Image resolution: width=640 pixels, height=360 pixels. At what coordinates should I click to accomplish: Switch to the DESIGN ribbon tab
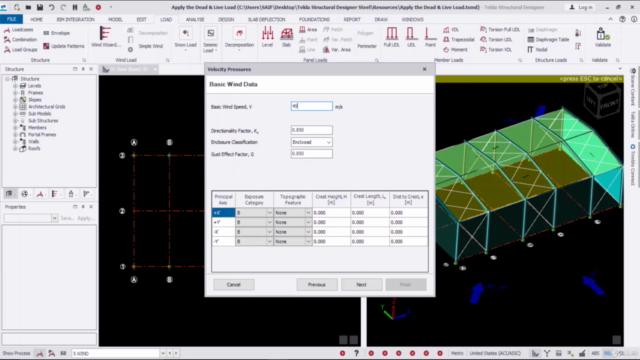tap(226, 19)
